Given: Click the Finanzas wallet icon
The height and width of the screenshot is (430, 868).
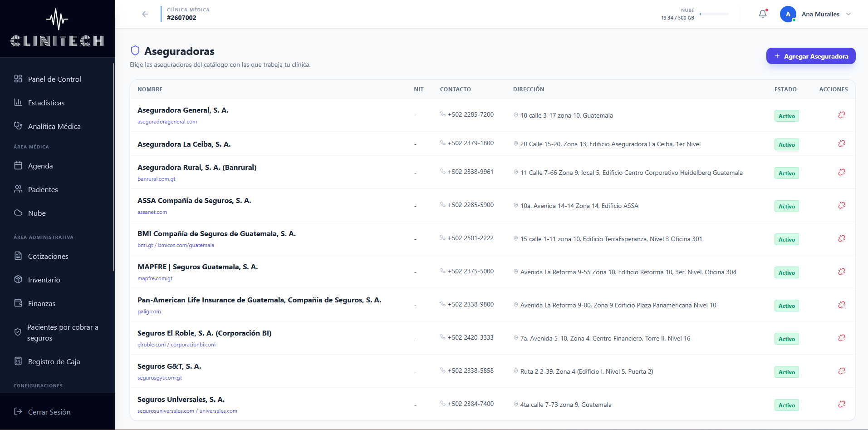Looking at the screenshot, I should pyautogui.click(x=18, y=303).
